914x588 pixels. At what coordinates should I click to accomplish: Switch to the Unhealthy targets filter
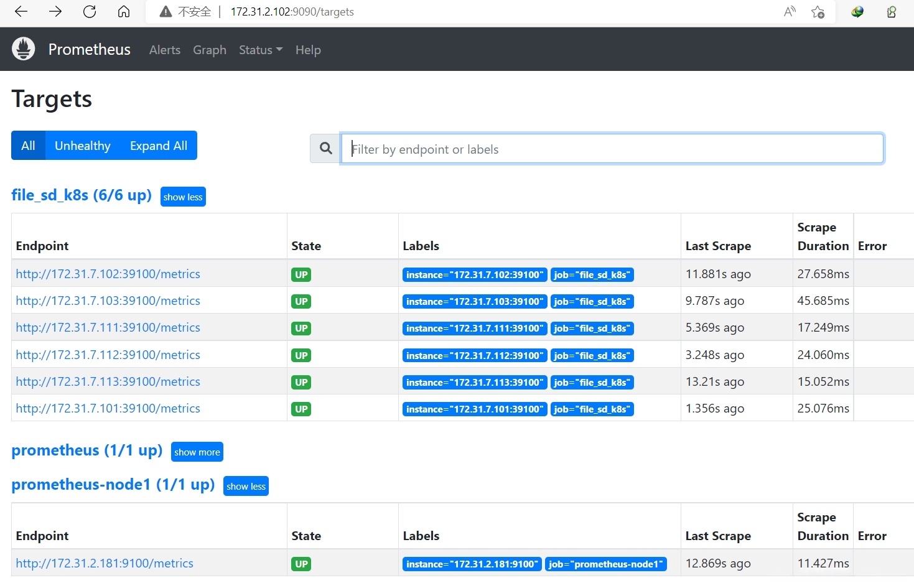[82, 146]
